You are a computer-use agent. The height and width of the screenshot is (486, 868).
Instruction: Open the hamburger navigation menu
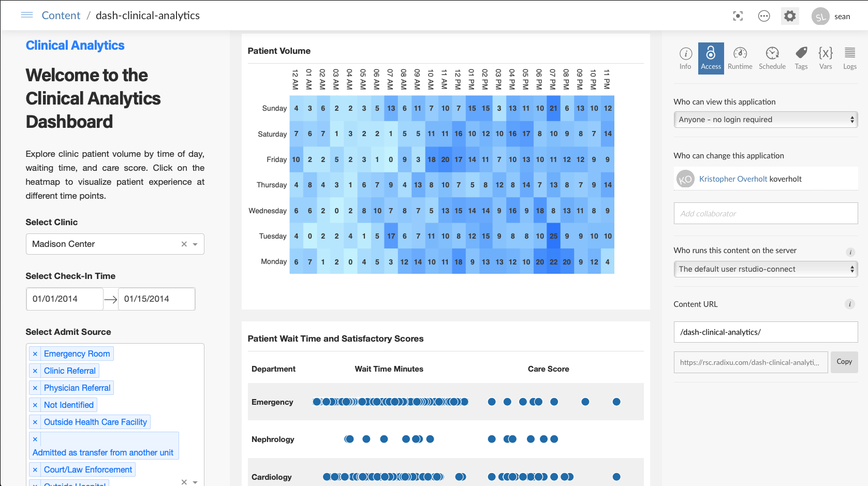[27, 15]
